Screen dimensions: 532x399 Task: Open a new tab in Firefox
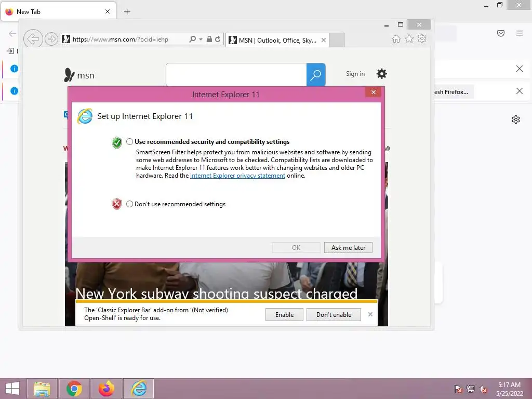coord(127,12)
